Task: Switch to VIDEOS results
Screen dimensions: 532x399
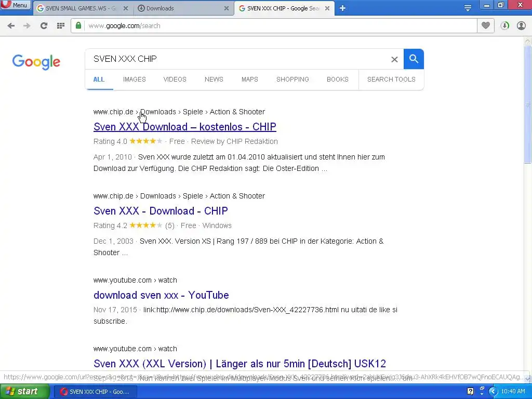Action: pos(175,79)
